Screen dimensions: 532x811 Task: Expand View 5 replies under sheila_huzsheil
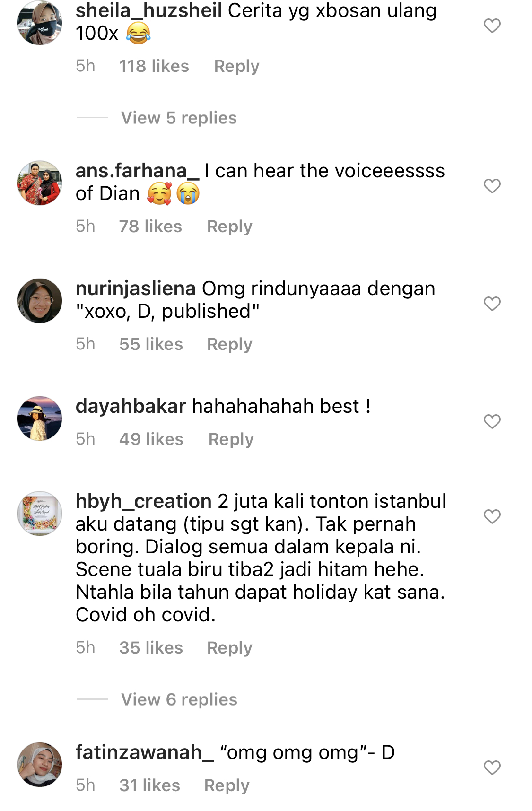point(179,118)
